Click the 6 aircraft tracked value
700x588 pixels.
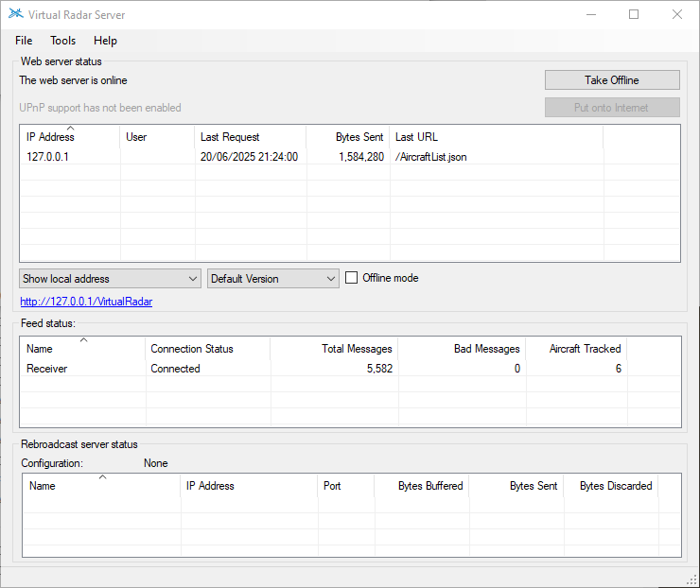[x=619, y=369]
